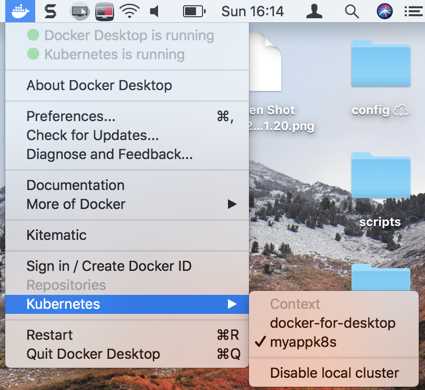This screenshot has width=425, height=390.
Task: Open Docker Documentation
Action: (x=127, y=185)
